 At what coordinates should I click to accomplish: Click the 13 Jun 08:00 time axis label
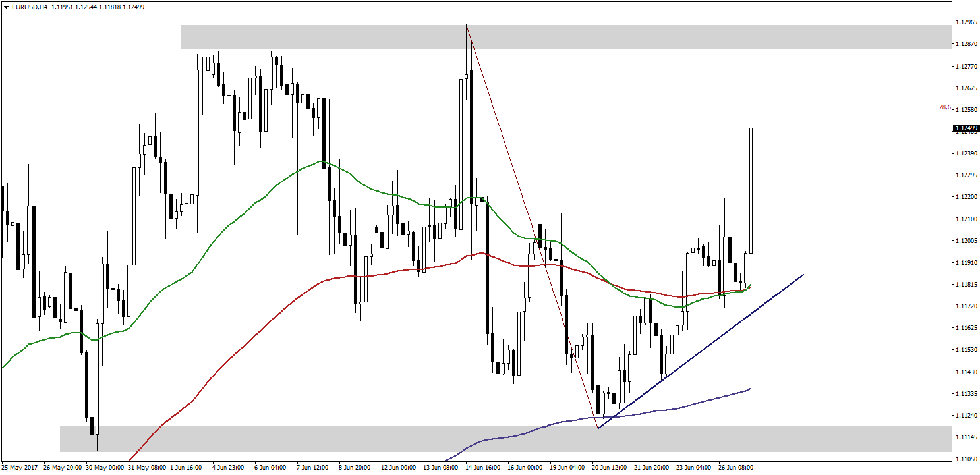(441, 468)
